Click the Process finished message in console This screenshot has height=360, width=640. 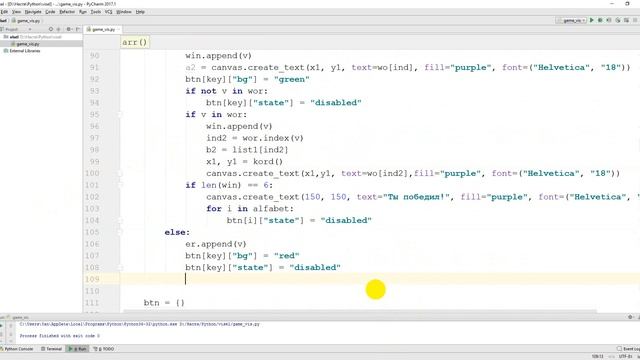click(x=60, y=336)
